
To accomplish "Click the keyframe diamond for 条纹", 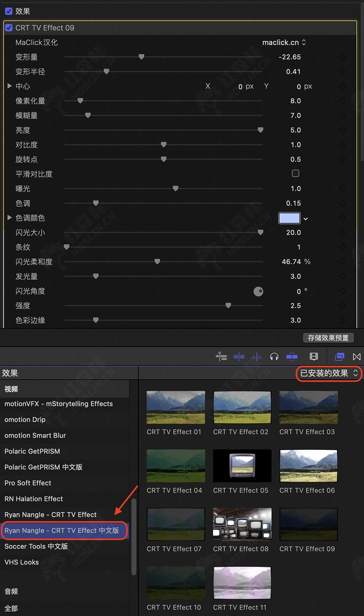I will [342, 247].
